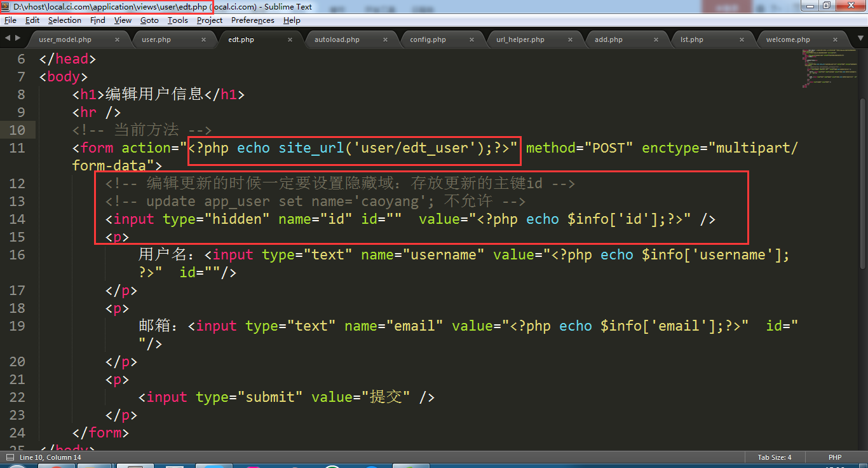Close the autoload.php tab
The height and width of the screenshot is (468, 868).
[386, 39]
